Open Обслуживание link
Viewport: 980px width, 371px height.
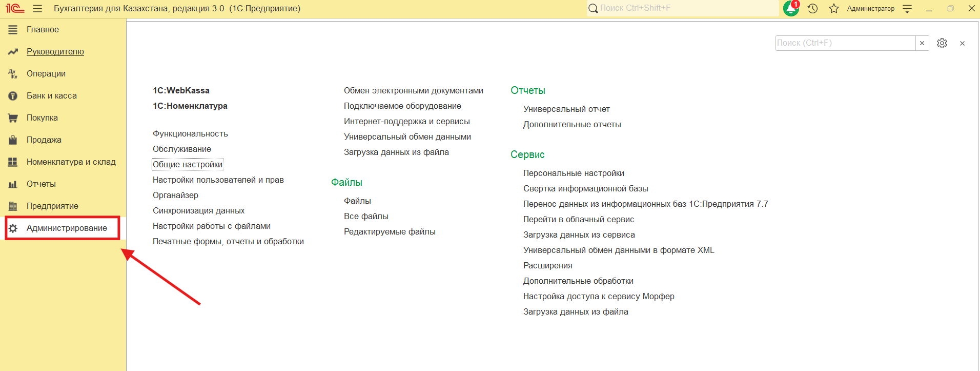click(x=182, y=149)
